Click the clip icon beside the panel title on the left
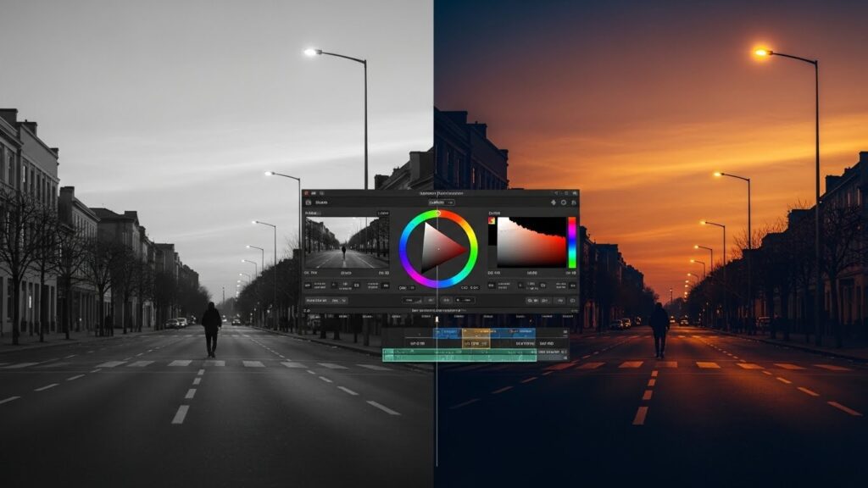Viewport: 868px width, 488px height. click(309, 203)
